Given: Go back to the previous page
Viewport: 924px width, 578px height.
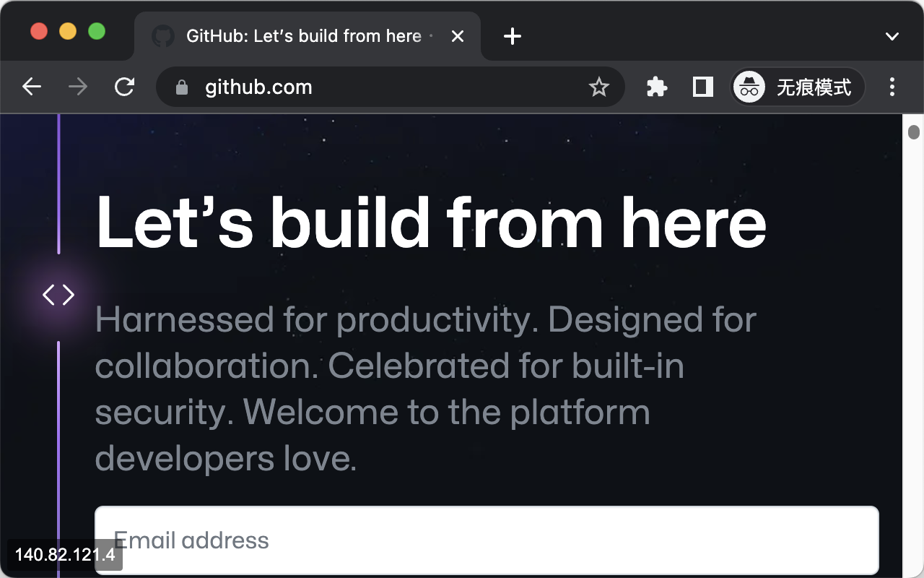Looking at the screenshot, I should (32, 87).
